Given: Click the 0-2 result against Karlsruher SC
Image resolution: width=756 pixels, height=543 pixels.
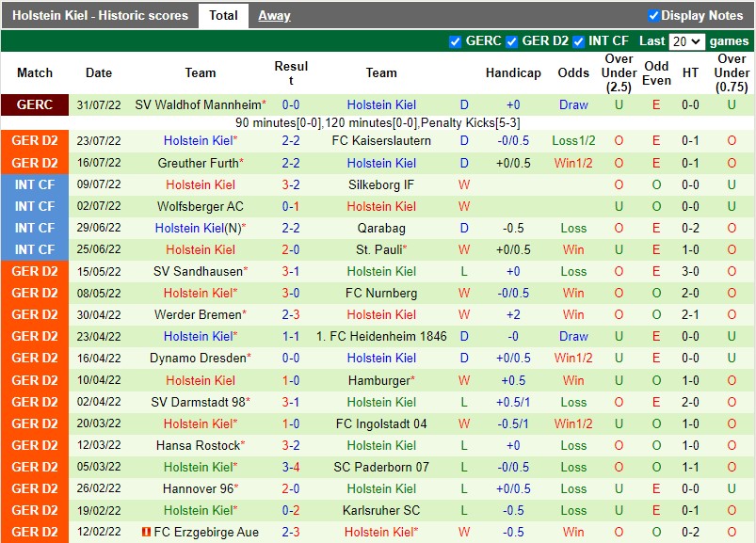Looking at the screenshot, I should click(x=291, y=510).
